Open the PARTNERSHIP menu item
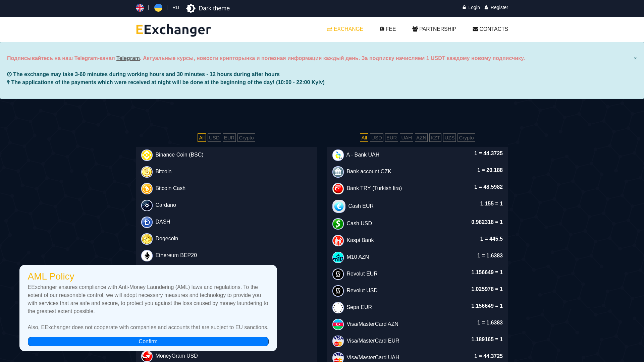This screenshot has height=362, width=644. (x=434, y=29)
